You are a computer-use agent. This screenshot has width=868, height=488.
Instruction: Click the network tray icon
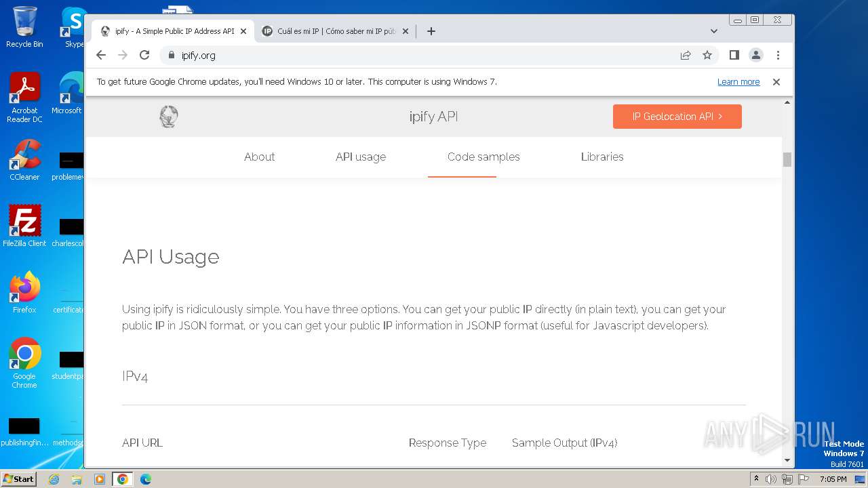tap(787, 479)
